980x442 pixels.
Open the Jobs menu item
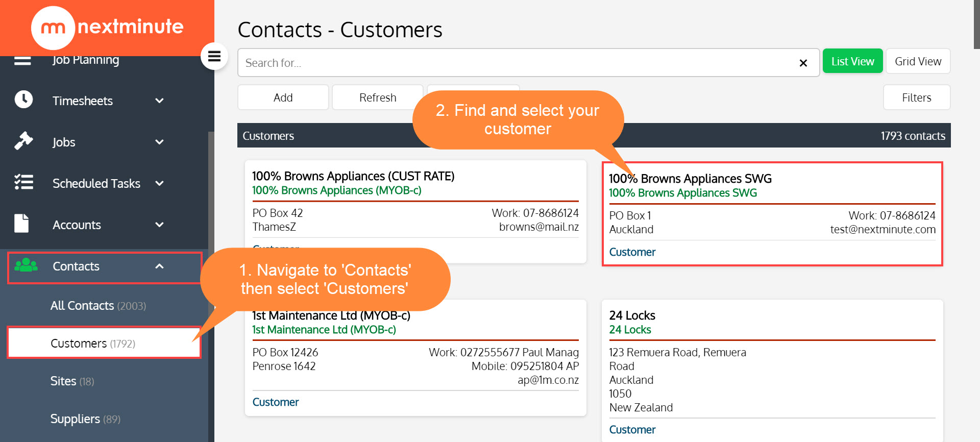pyautogui.click(x=64, y=142)
